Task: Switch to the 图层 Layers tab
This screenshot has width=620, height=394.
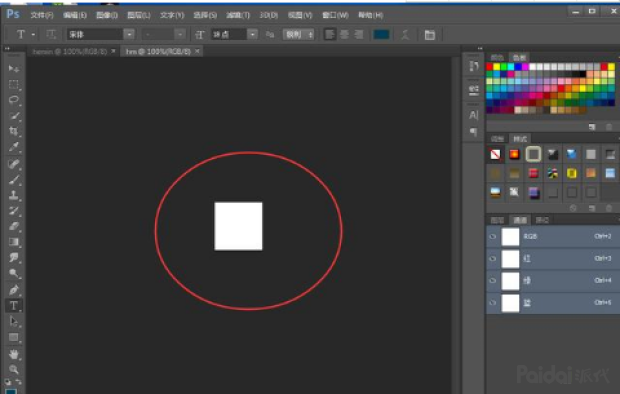Action: coord(497,220)
